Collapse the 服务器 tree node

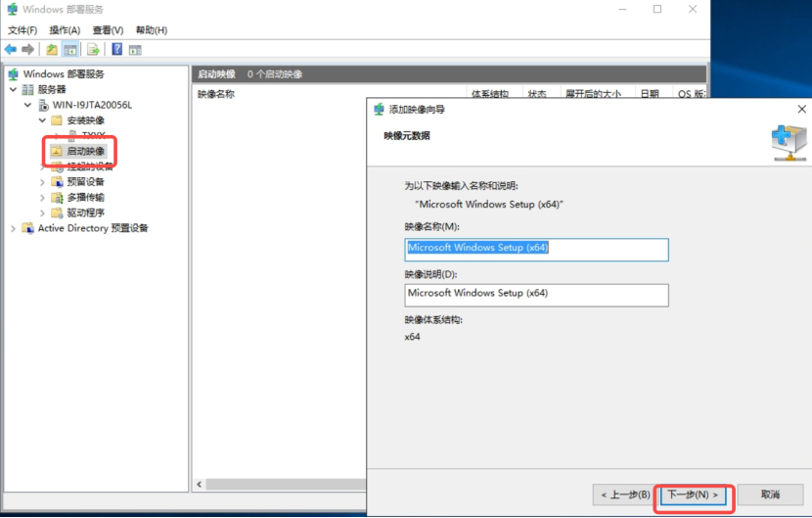click(x=13, y=90)
